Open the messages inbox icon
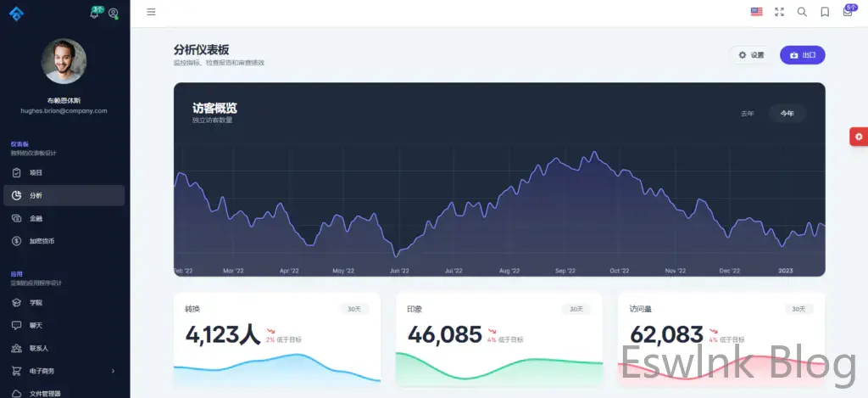 click(847, 12)
